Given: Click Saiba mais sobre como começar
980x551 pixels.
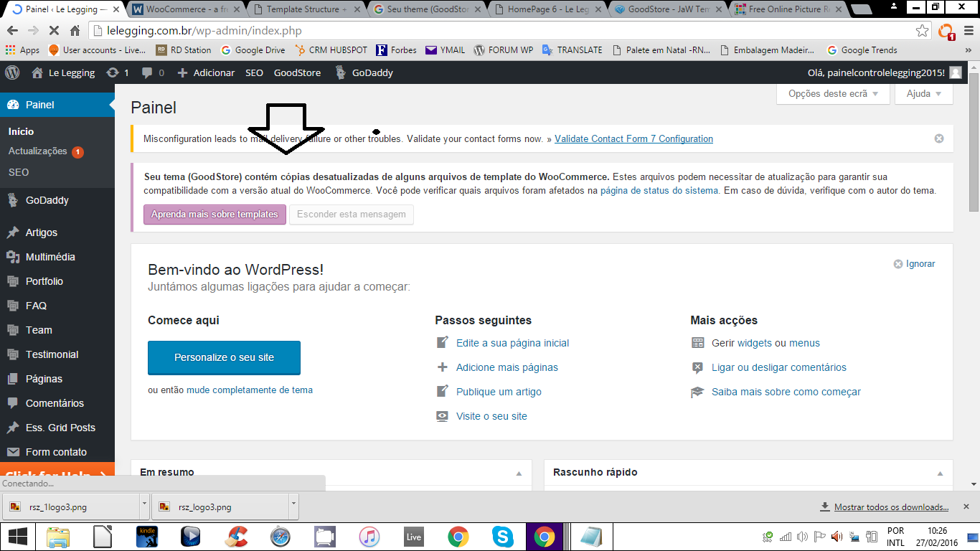Looking at the screenshot, I should point(786,392).
